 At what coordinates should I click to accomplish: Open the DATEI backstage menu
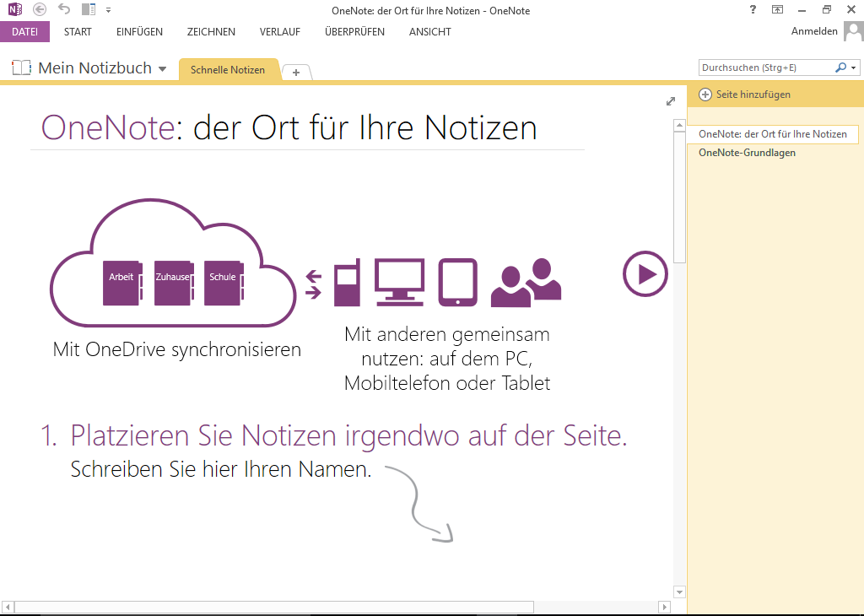pyautogui.click(x=25, y=31)
